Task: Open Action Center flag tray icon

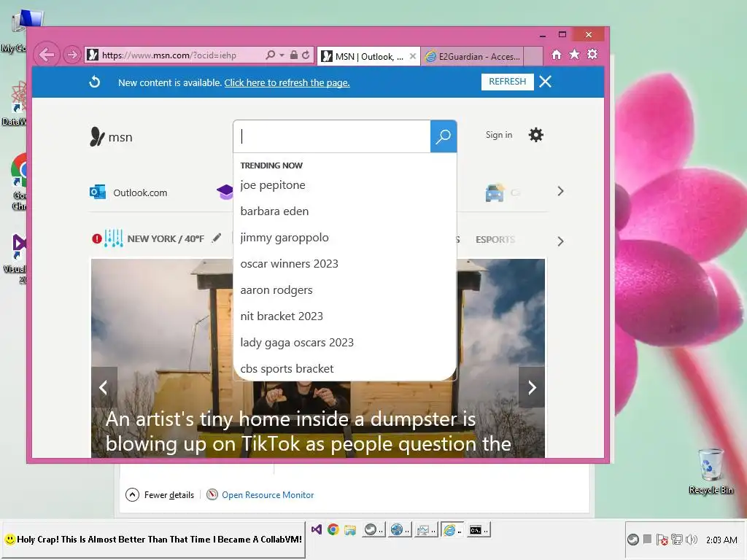Action: (x=662, y=540)
